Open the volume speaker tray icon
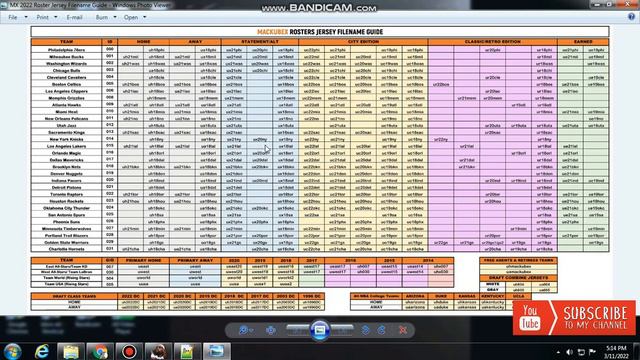The height and width of the screenshot is (360, 640). [x=569, y=352]
